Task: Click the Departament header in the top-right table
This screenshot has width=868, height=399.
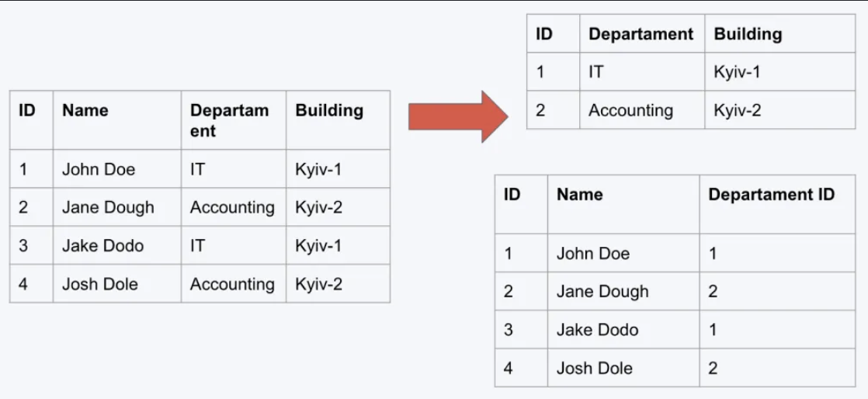Action: point(641,34)
